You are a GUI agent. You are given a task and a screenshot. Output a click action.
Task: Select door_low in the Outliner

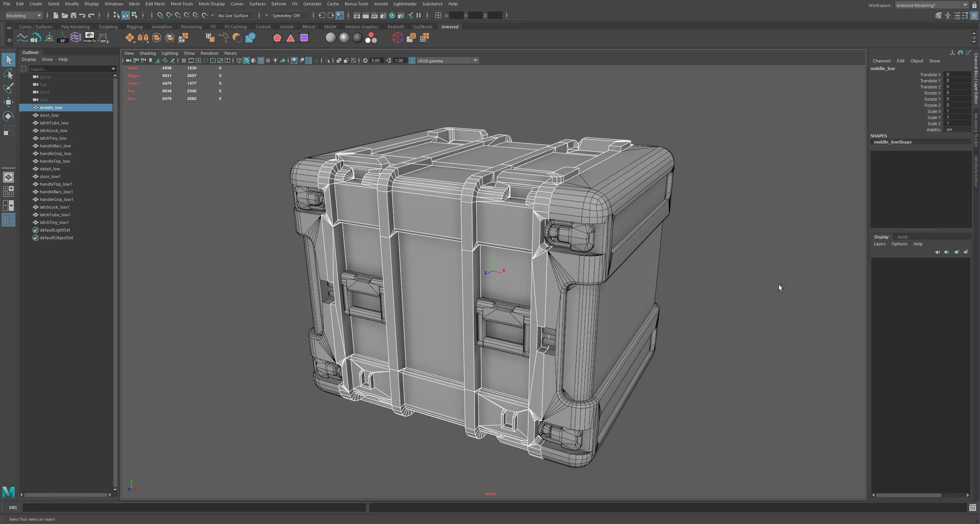pyautogui.click(x=49, y=115)
